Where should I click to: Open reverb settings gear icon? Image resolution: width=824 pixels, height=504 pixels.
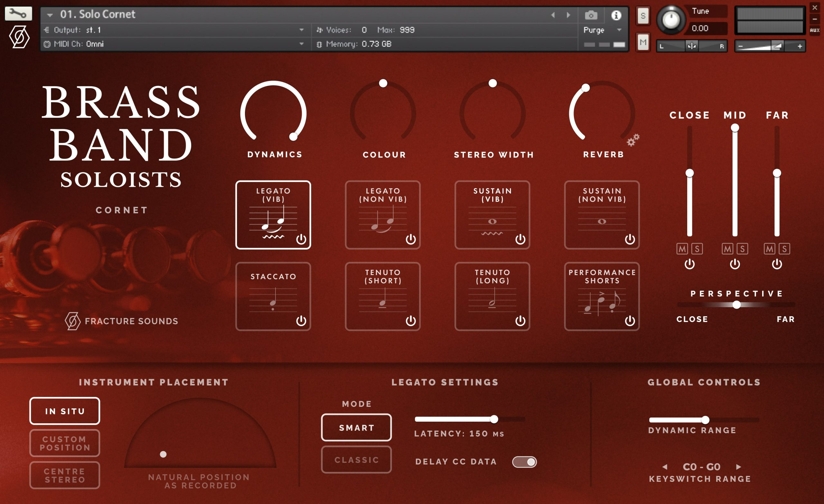coord(633,140)
